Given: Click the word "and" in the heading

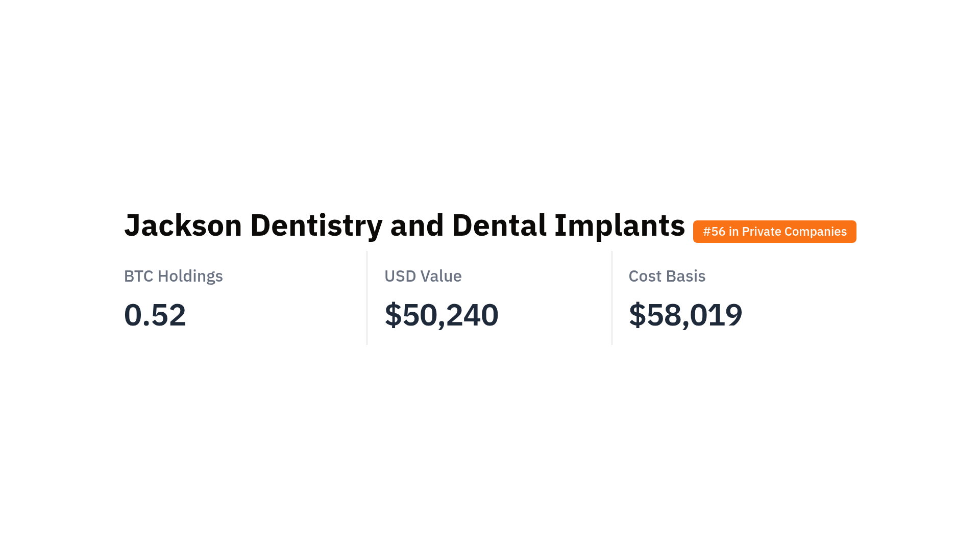Looking at the screenshot, I should [x=417, y=226].
